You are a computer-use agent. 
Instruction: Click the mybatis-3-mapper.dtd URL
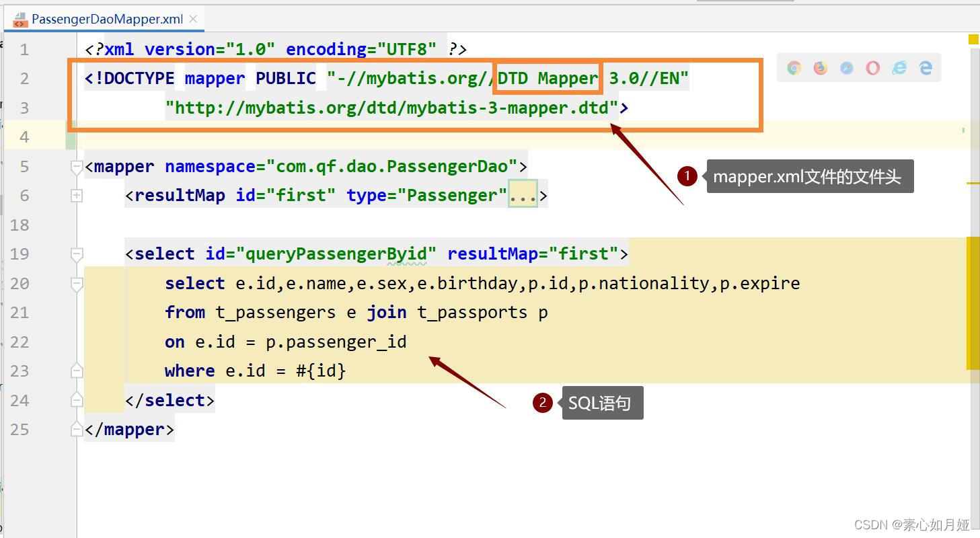click(391, 108)
